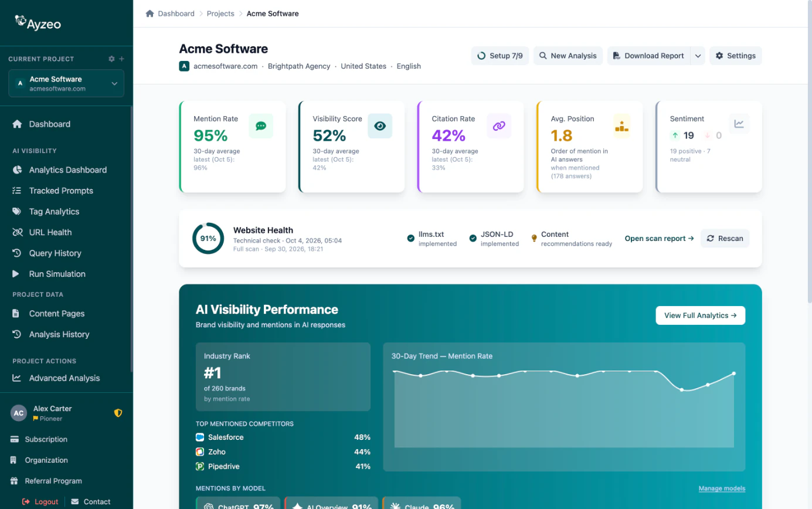This screenshot has height=509, width=812.
Task: Click the 91% Website Health progress ring
Action: 208,238
